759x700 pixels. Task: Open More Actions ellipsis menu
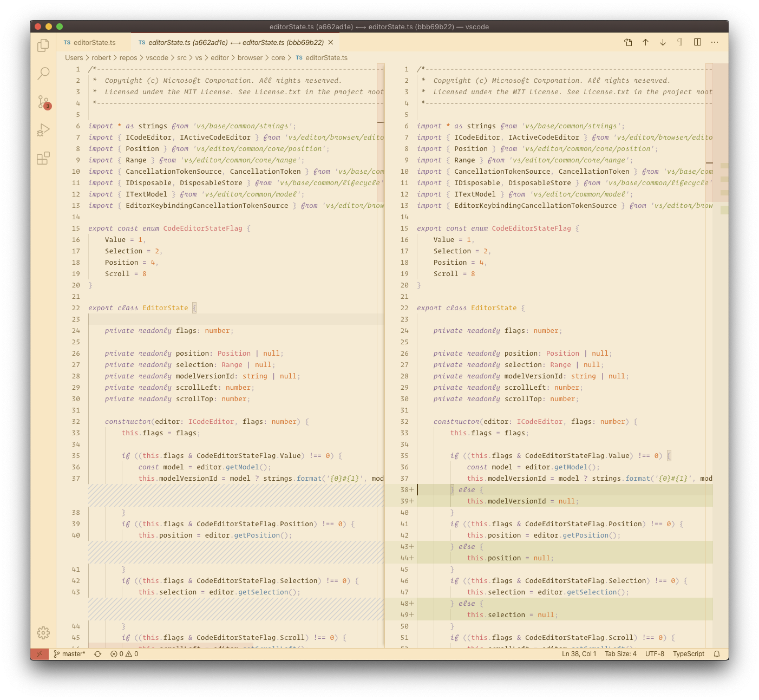pyautogui.click(x=715, y=42)
